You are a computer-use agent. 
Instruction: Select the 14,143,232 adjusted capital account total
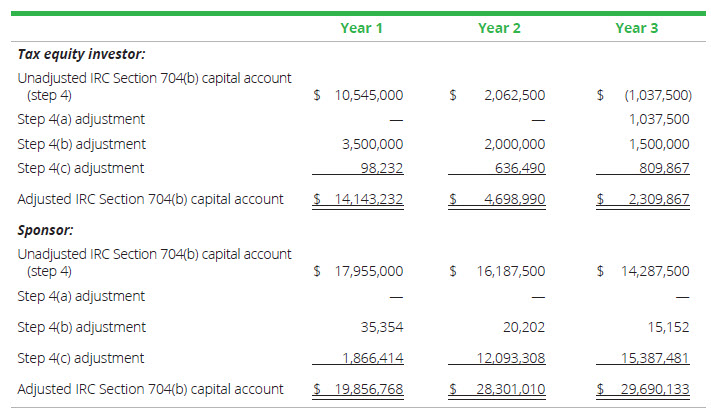(x=366, y=199)
